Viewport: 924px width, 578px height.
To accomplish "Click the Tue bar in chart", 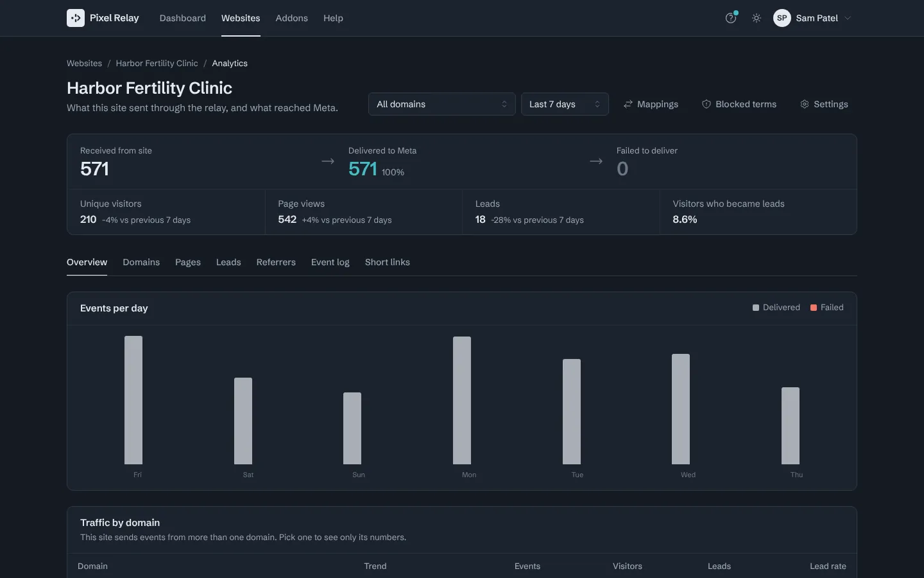I will (572, 412).
